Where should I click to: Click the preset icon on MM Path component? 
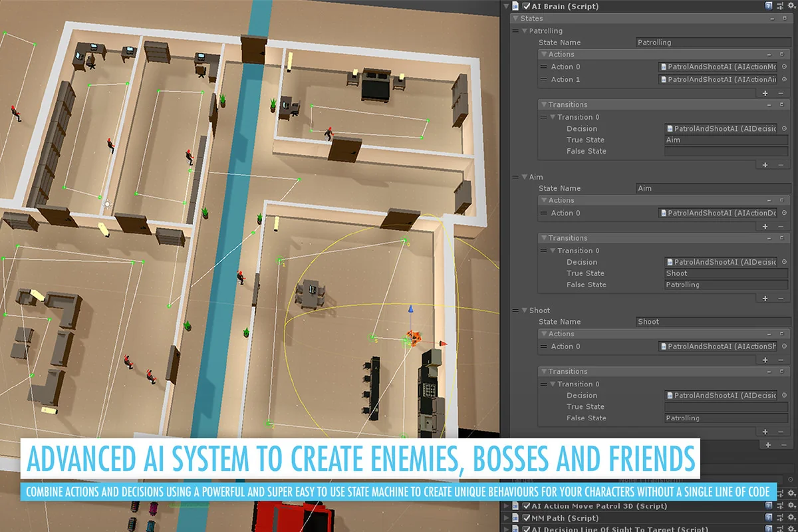[x=780, y=517]
